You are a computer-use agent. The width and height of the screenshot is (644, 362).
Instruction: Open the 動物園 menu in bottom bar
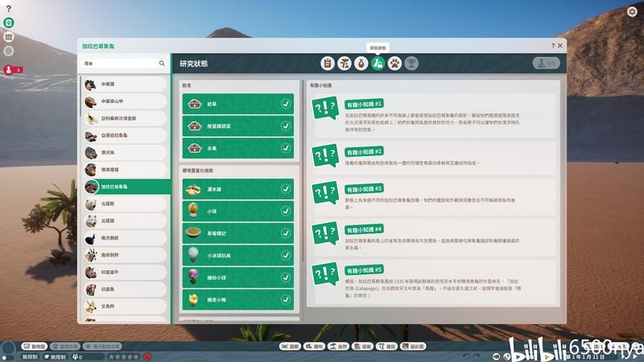pyautogui.click(x=35, y=347)
